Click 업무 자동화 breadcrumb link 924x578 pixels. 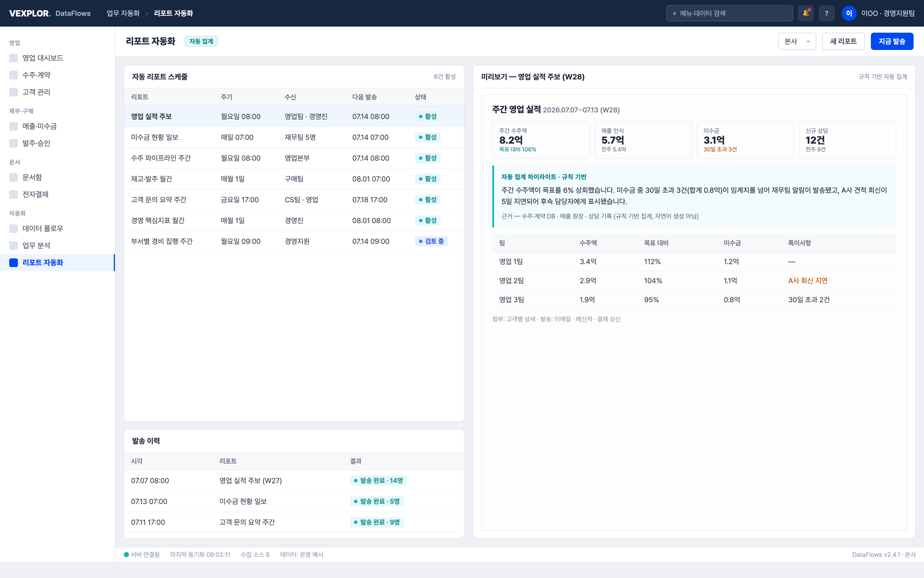click(123, 13)
